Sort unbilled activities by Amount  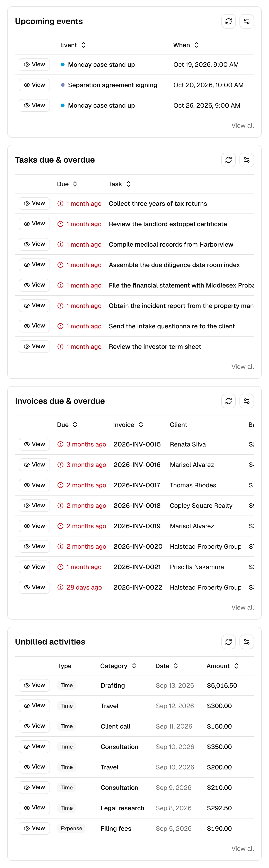[222, 666]
